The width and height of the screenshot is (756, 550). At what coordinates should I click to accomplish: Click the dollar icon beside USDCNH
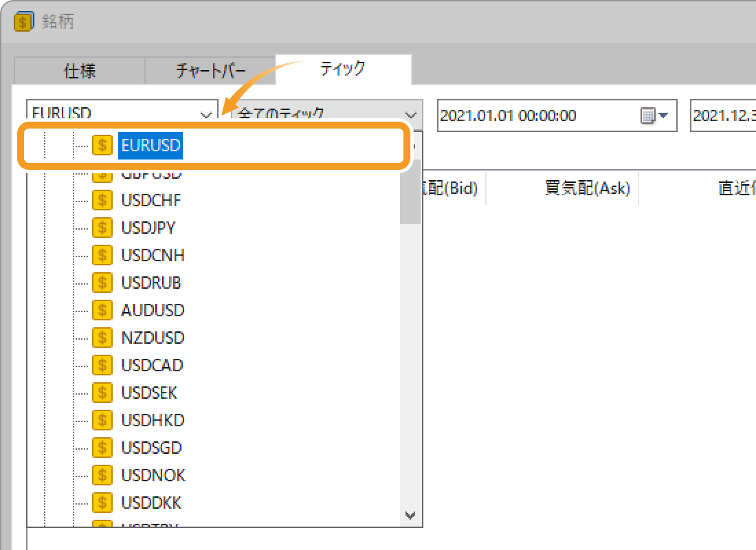(102, 255)
